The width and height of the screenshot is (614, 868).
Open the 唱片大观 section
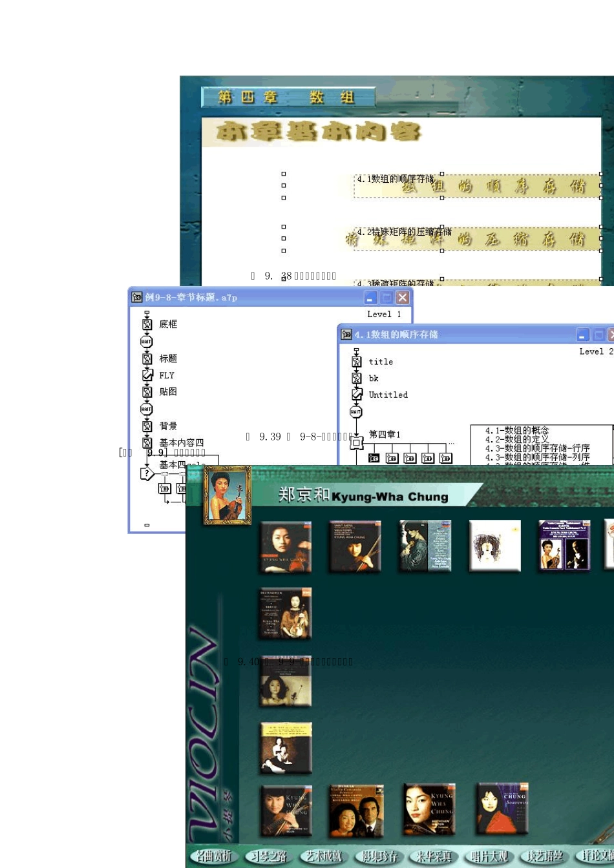point(489,856)
